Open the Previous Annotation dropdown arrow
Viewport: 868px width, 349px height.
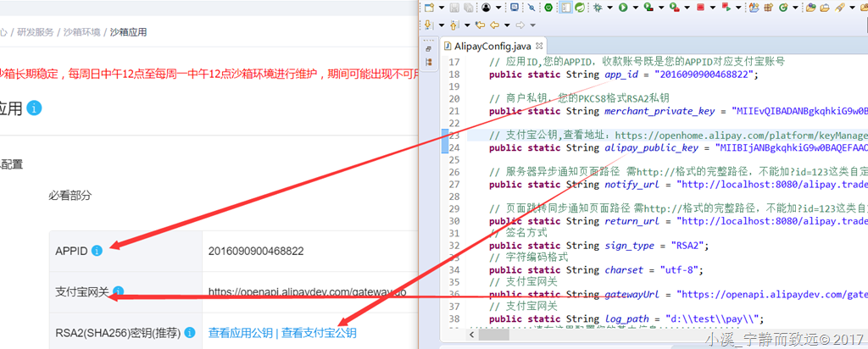(467, 25)
